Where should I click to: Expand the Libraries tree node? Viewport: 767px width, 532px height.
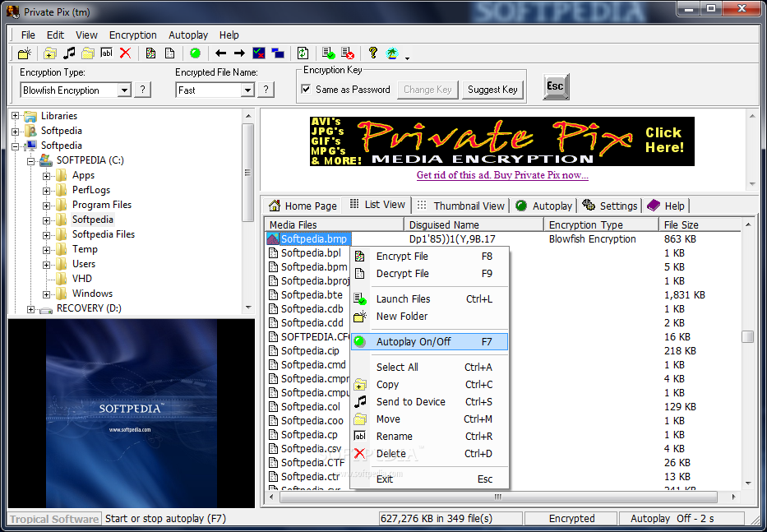(x=15, y=116)
